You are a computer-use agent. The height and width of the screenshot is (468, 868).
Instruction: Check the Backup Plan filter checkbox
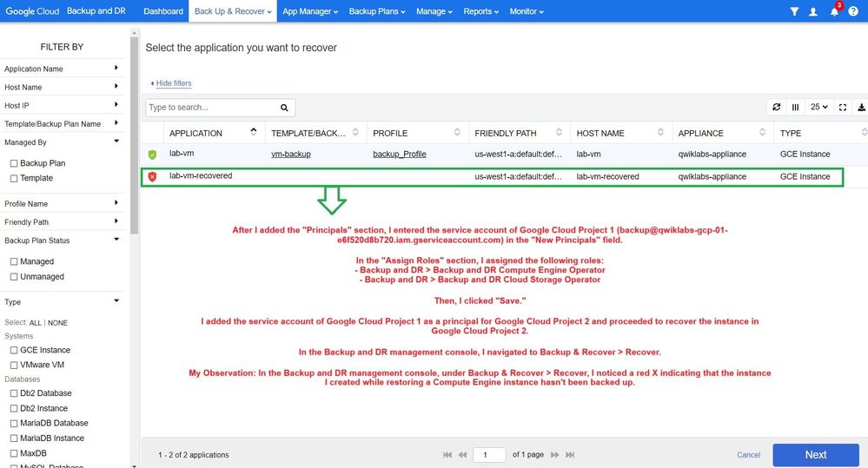tap(14, 163)
